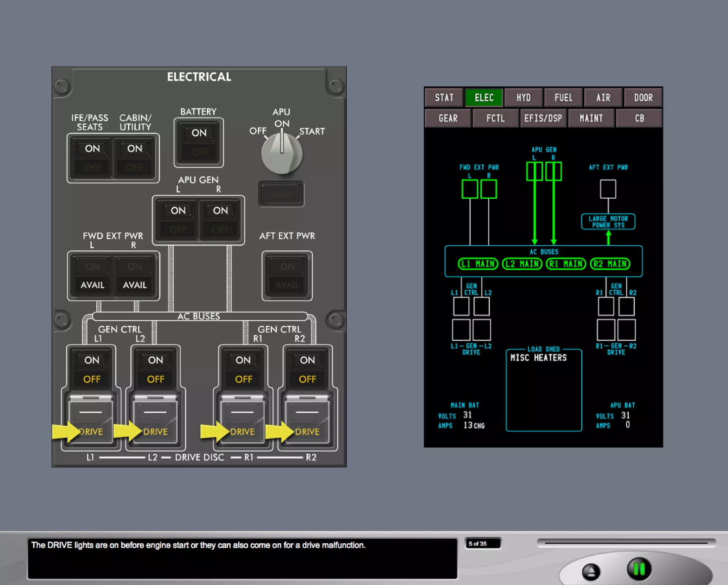Click the R2 MAIN bus indicator
728x585 pixels.
[610, 264]
